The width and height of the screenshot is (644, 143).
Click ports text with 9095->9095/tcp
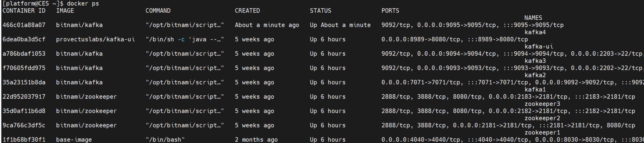472,25
